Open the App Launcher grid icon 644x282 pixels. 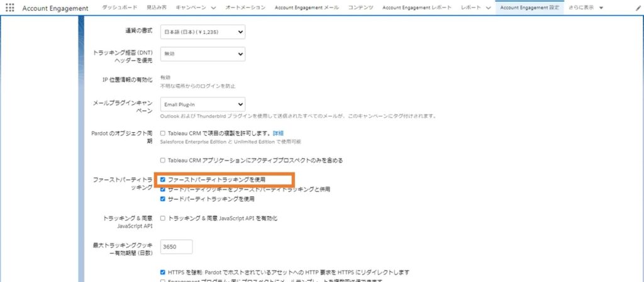point(9,8)
